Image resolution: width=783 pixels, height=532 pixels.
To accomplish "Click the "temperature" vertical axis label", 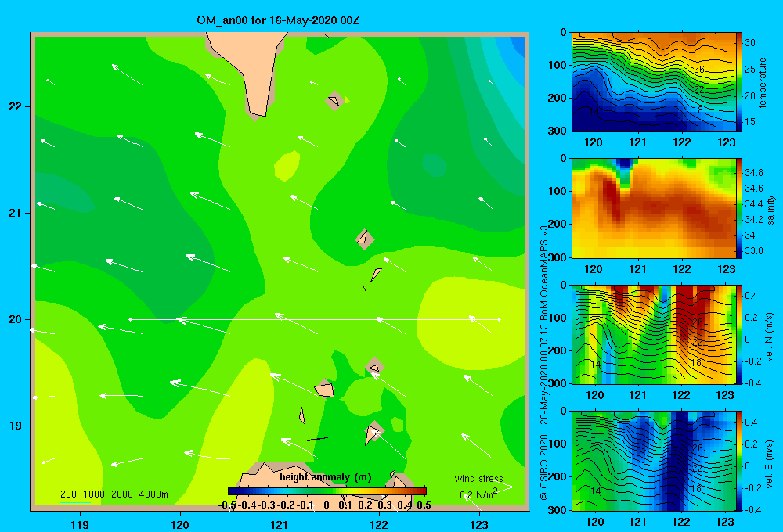I will [763, 82].
